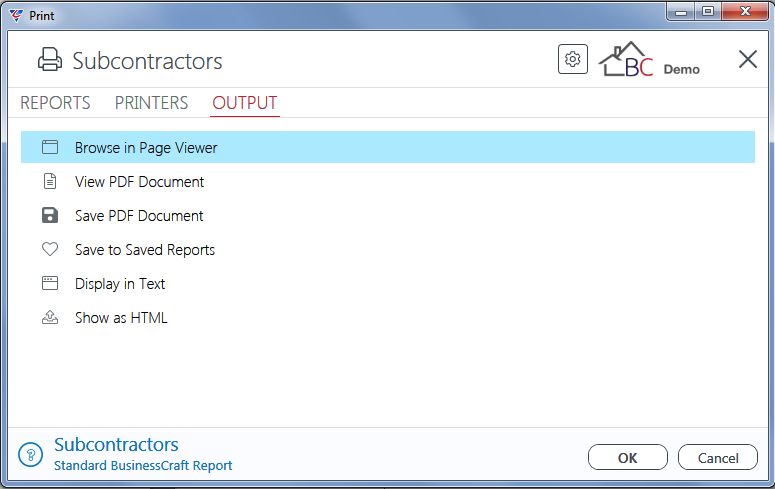The height and width of the screenshot is (489, 775).
Task: Open help with the question mark icon
Action: 31,454
